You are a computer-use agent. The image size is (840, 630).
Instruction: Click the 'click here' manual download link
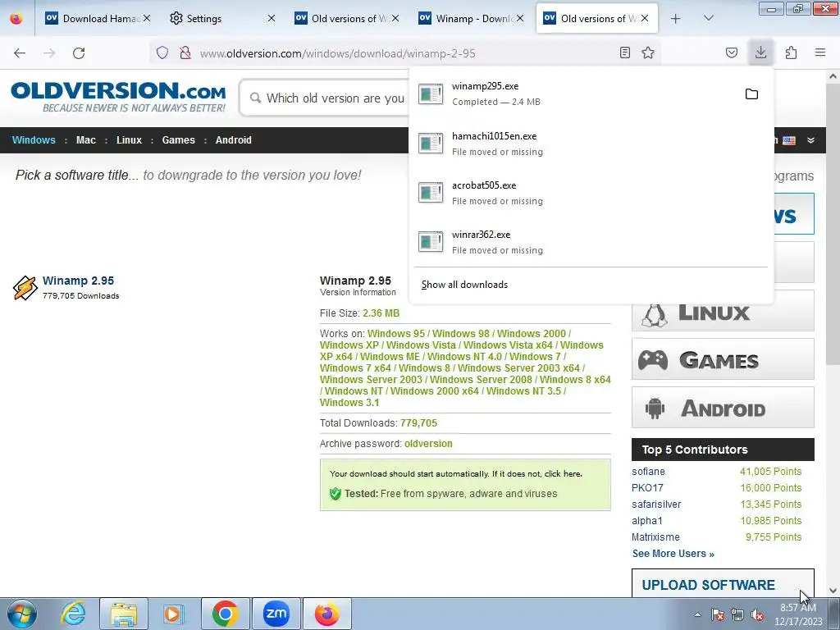click(563, 473)
